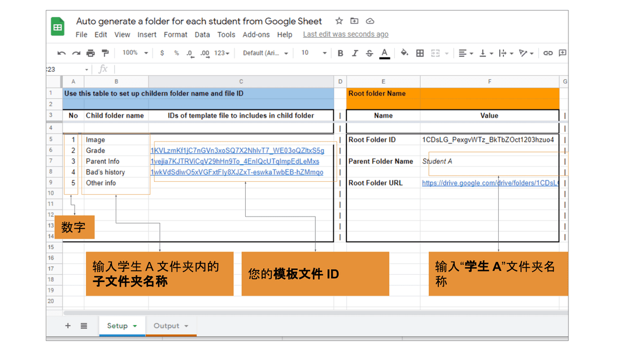Open the zoom 100% dropdown

pyautogui.click(x=135, y=53)
